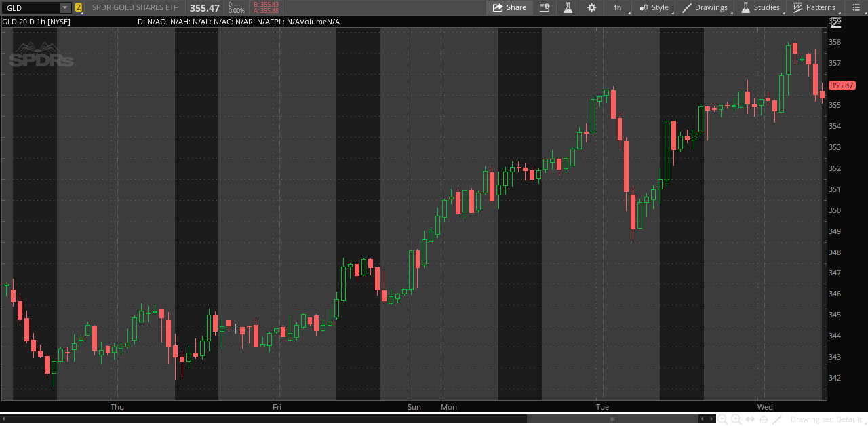Open the Studies menu
This screenshot has width=868, height=426.
[760, 7]
